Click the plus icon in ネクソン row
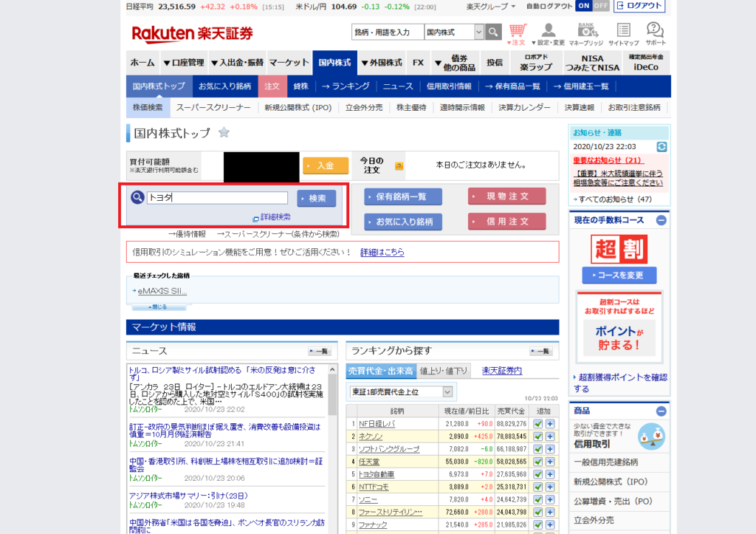 549,436
